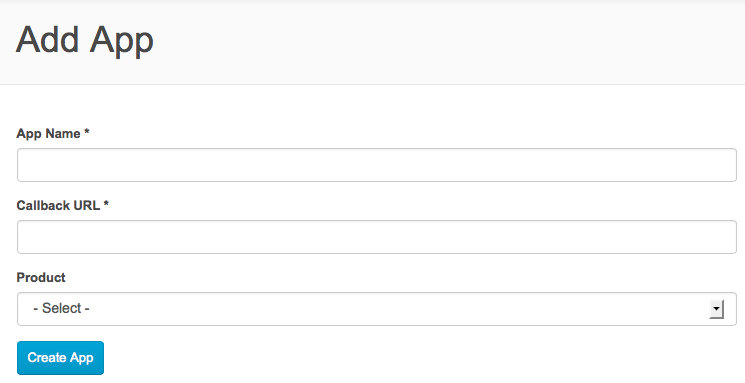Focus the Callback URL text field
The width and height of the screenshot is (745, 383).
(377, 237)
